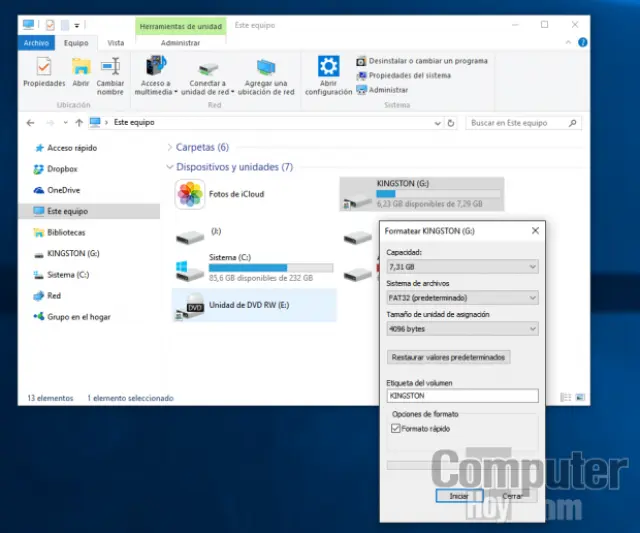Click the Iniciar button
Screen dimensions: 640x533
click(459, 495)
